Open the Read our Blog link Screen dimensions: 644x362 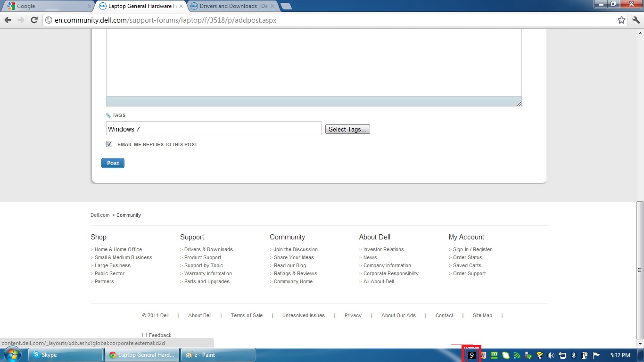click(x=290, y=265)
